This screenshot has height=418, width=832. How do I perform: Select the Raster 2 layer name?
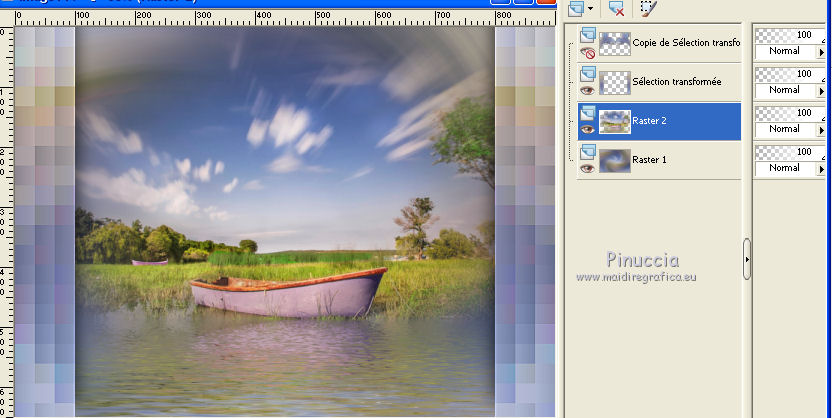(x=649, y=121)
